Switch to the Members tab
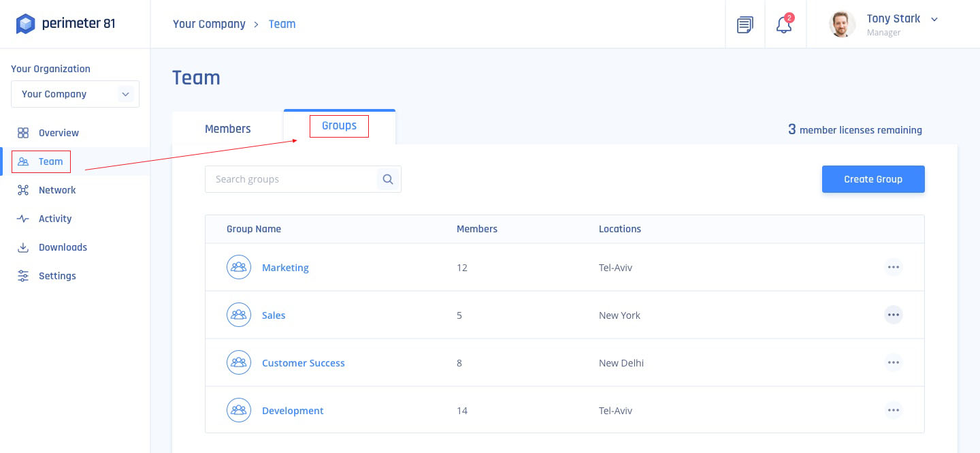980x453 pixels. tap(228, 129)
